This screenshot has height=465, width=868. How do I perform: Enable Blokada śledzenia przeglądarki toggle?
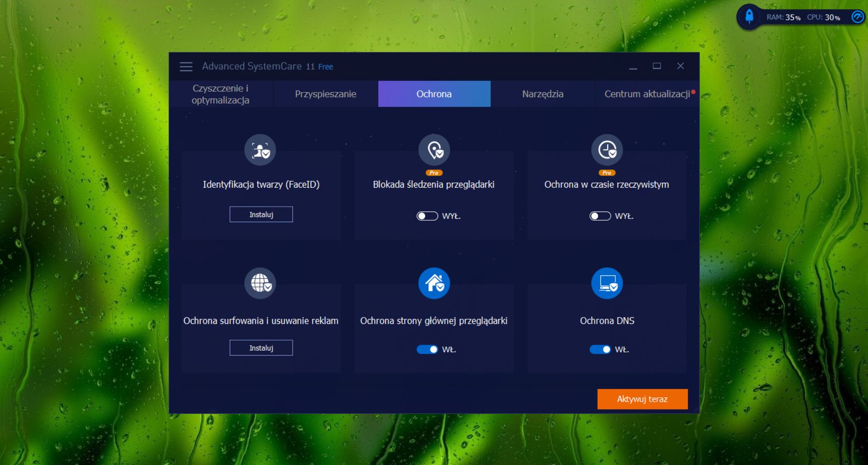[427, 216]
